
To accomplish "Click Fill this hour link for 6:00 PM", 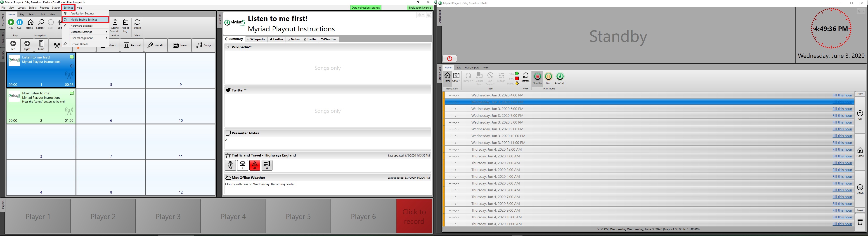I will point(842,109).
